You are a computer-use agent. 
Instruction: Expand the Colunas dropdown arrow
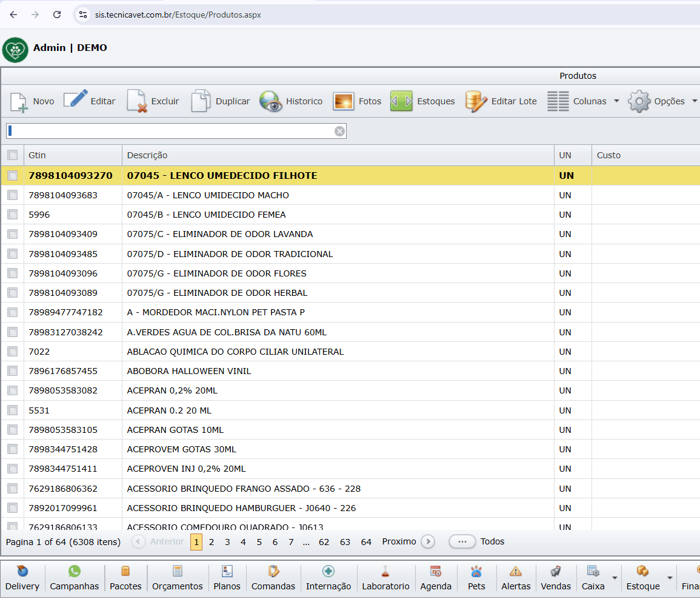(616, 101)
